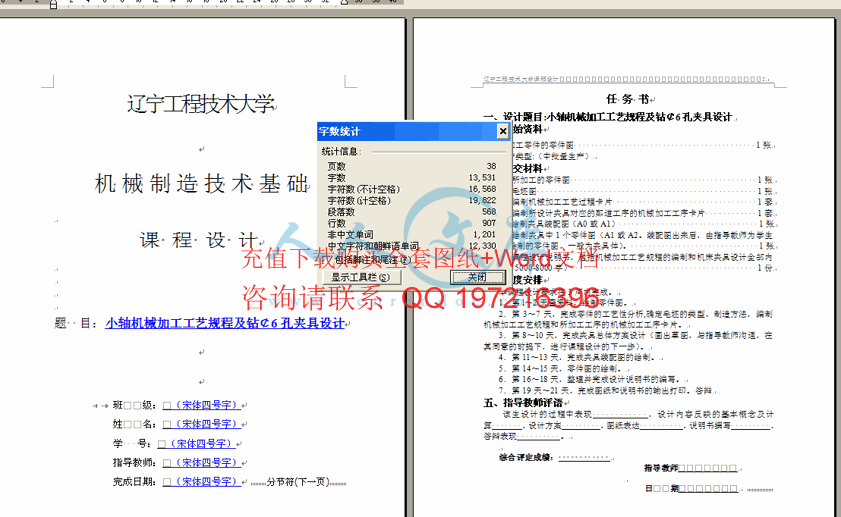
Task: Click the 五、指导教师评语 heading
Action: click(523, 402)
